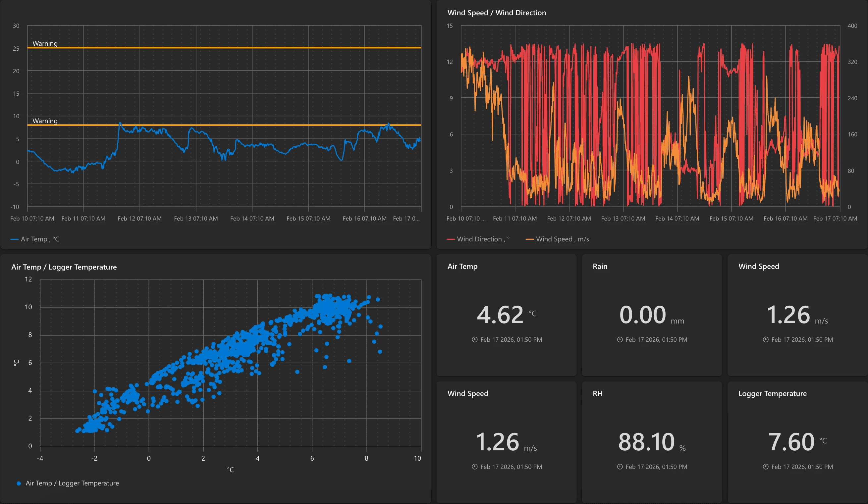Toggle the Air Temp / Logger Temperature scatter legend
This screenshot has width=868, height=504.
click(x=72, y=483)
